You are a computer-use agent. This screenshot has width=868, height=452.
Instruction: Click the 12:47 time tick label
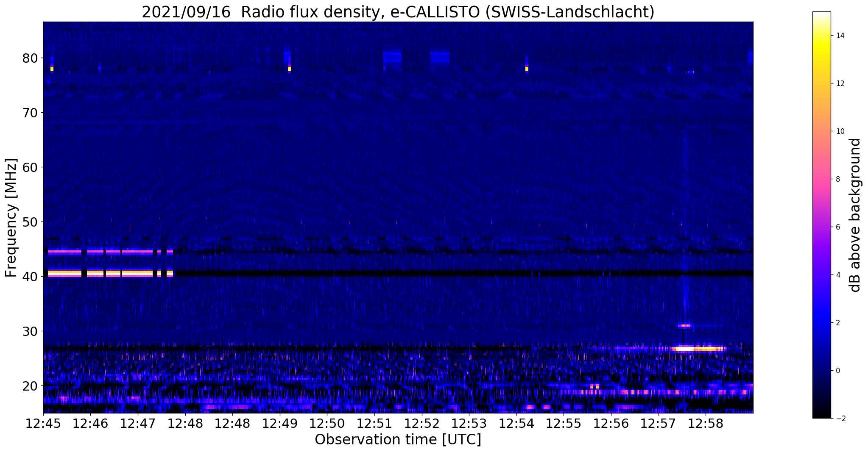138,424
